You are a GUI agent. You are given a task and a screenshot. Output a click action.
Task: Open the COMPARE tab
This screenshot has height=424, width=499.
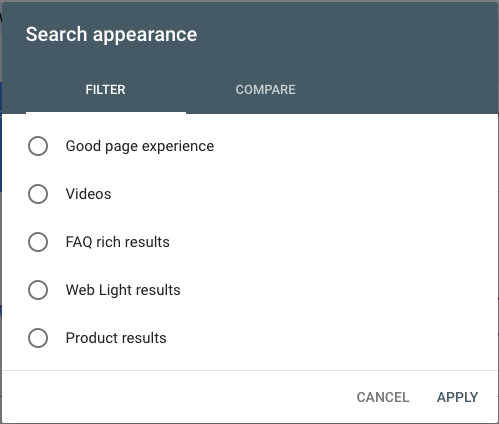click(266, 90)
